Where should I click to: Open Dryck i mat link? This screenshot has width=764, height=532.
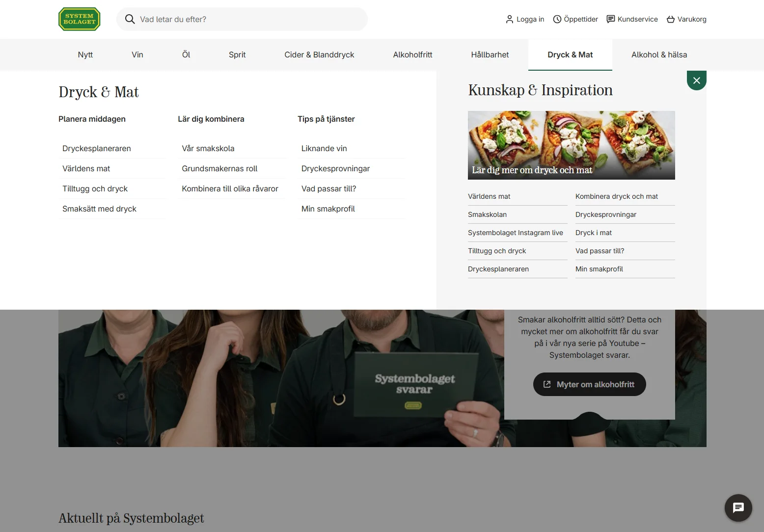(x=625, y=233)
